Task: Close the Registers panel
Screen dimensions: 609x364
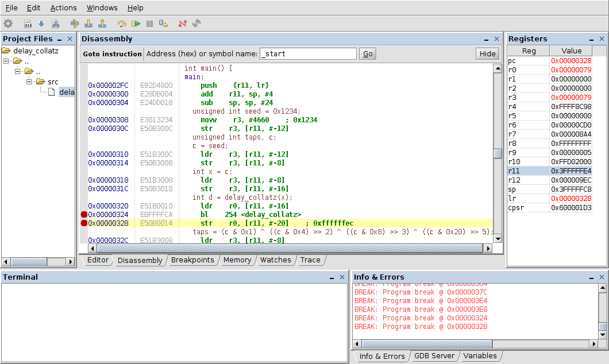Action: point(602,39)
